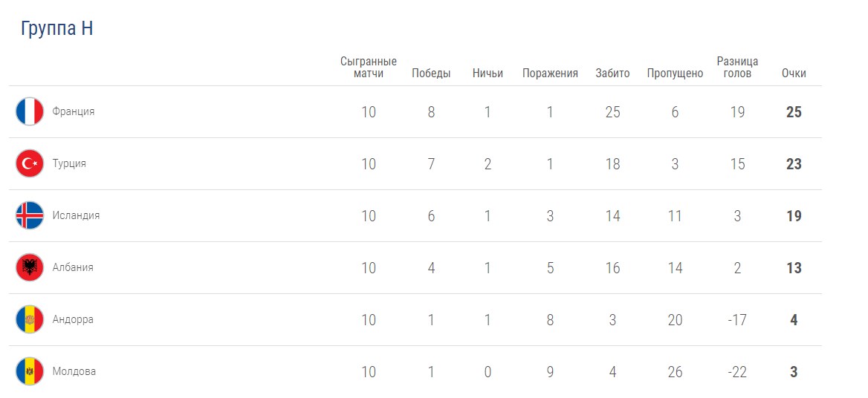Click the Сыгранные матчи column header
868x398 pixels.
tap(369, 68)
